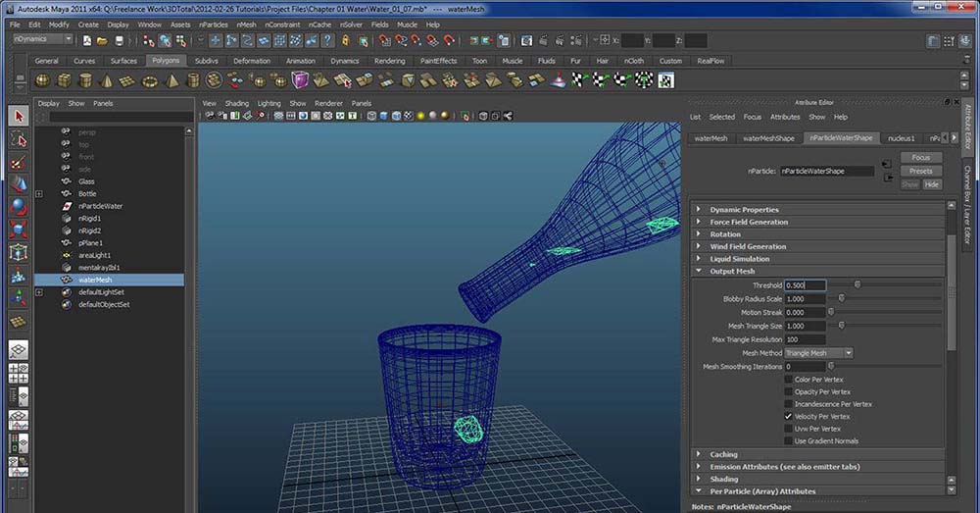980x513 pixels.
Task: Click the open scene folder icon
Action: [x=103, y=41]
